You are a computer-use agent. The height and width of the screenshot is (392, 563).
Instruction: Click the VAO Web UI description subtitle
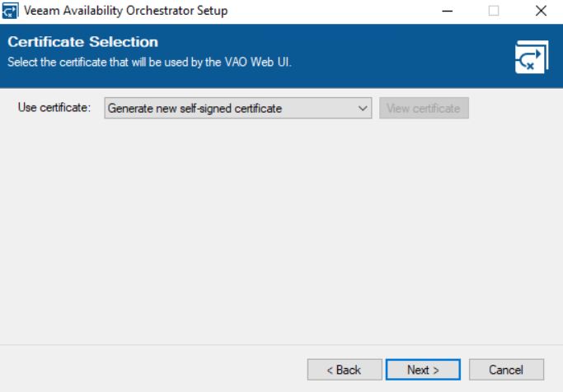(x=149, y=62)
